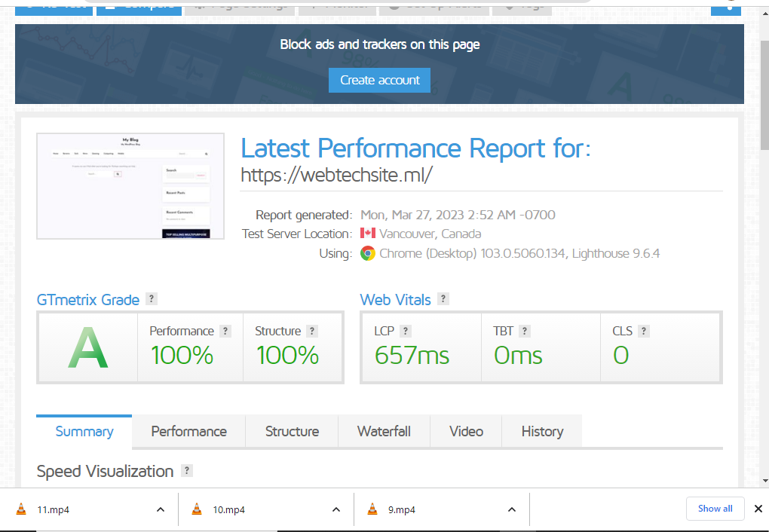Screen dimensions: 769x532
Task: Click the Structure score help icon
Action: (x=312, y=331)
